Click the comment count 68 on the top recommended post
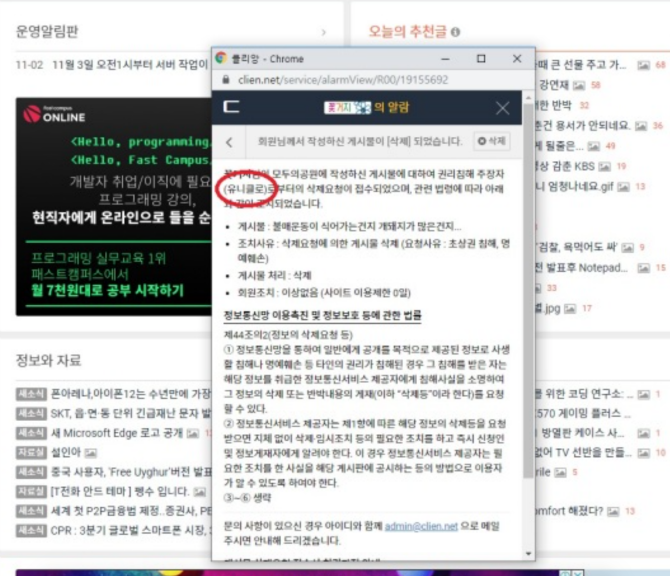 click(660, 65)
